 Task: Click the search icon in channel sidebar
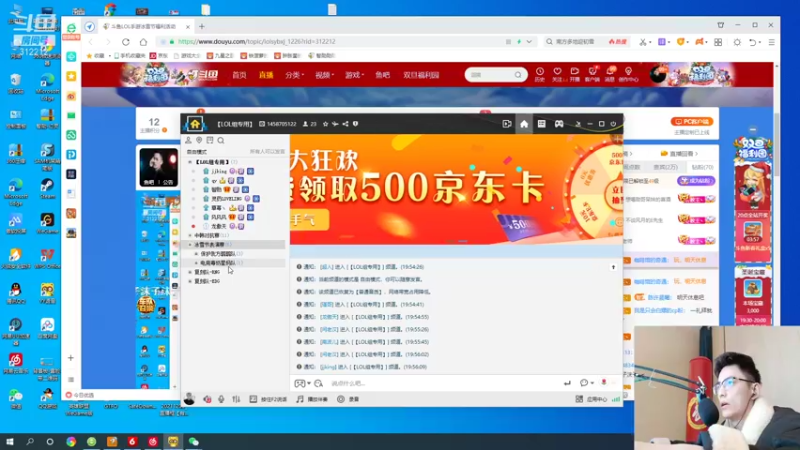coord(221,140)
